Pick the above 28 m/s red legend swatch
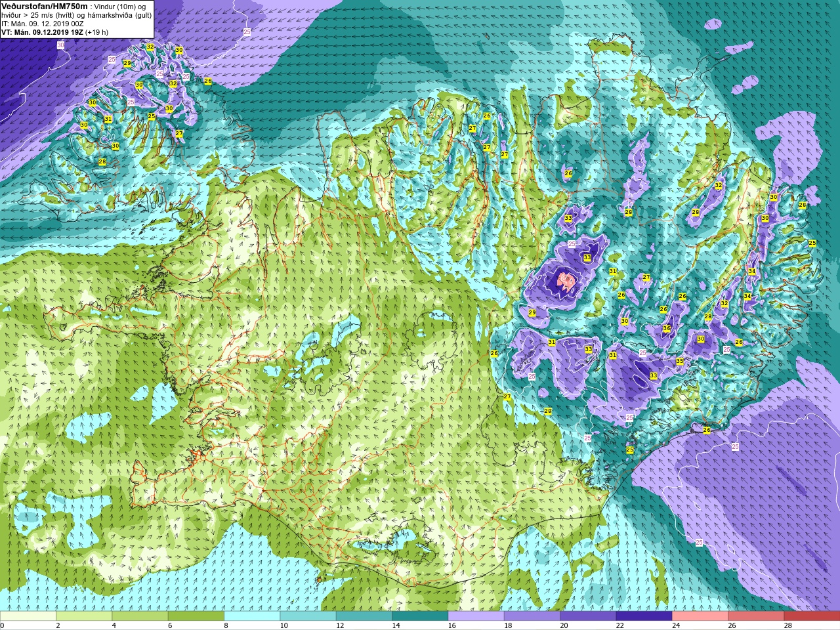 (x=812, y=616)
